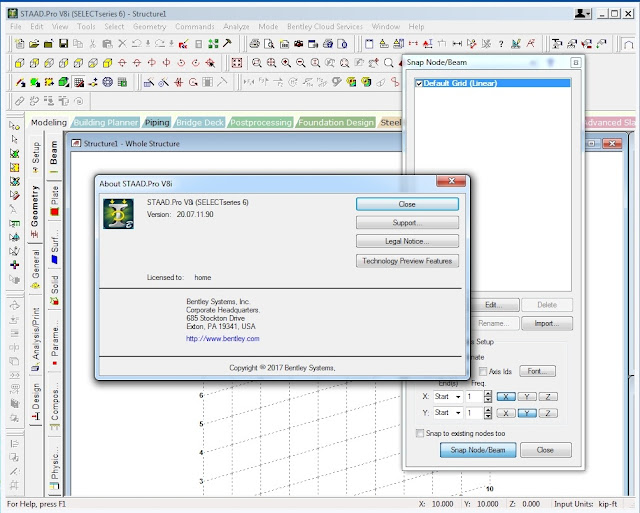Click Input Units kip-ft in status bar
This screenshot has height=513, width=640.
(586, 504)
